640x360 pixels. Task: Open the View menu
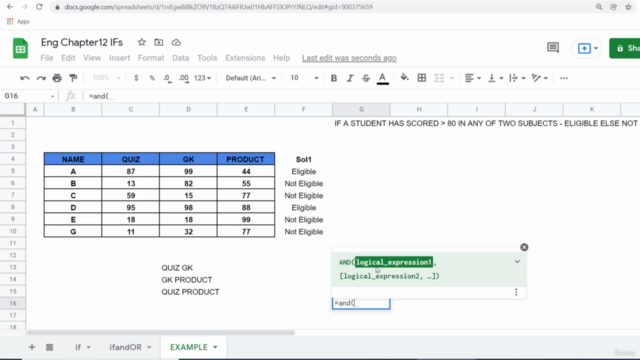[92, 58]
